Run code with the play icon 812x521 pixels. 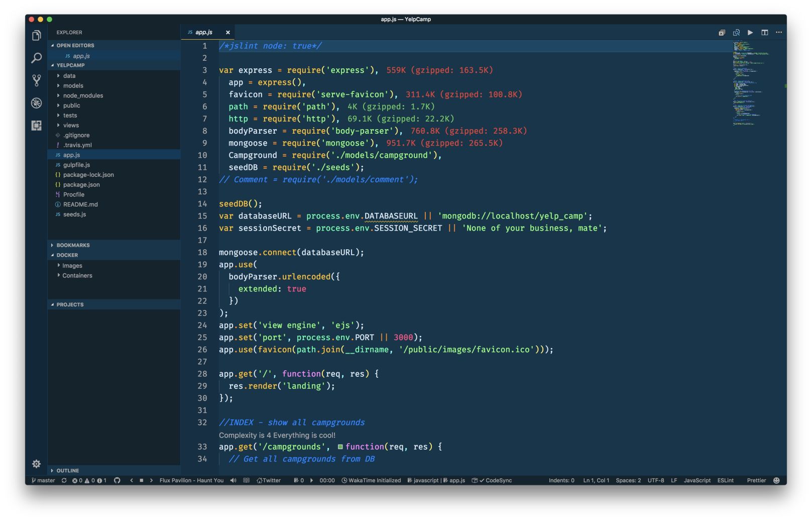coord(750,33)
